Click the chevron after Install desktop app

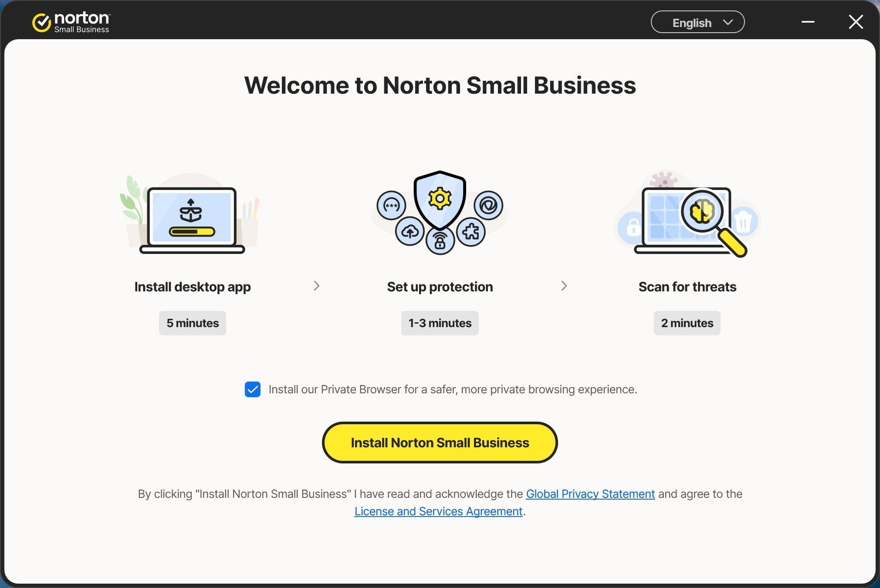pos(317,286)
